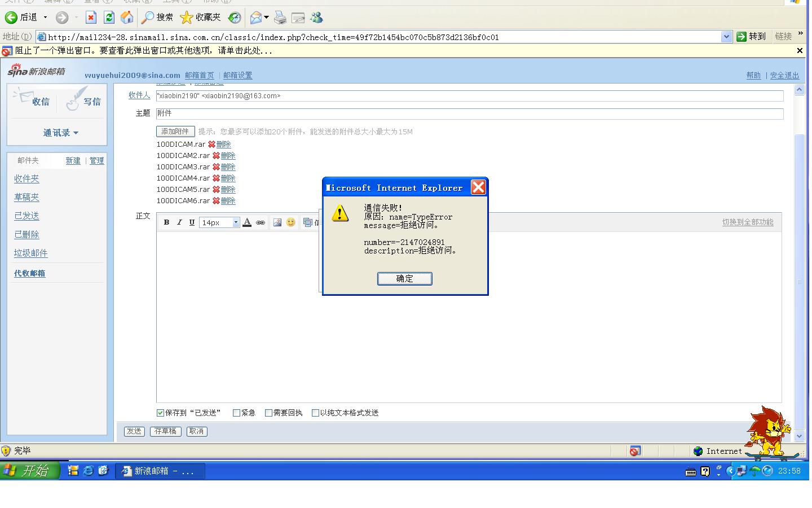Print the page with the printer icon
This screenshot has height=508, width=812.
pyautogui.click(x=280, y=17)
